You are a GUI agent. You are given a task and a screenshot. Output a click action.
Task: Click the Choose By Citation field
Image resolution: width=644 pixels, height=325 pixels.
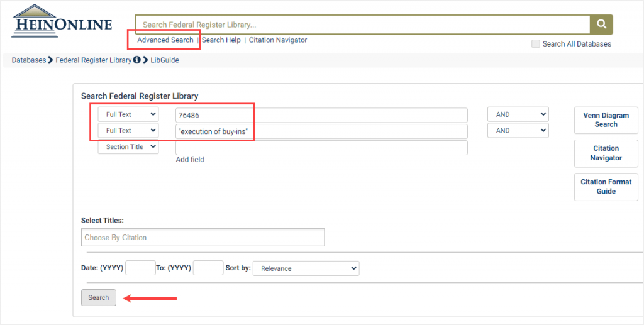pos(203,237)
